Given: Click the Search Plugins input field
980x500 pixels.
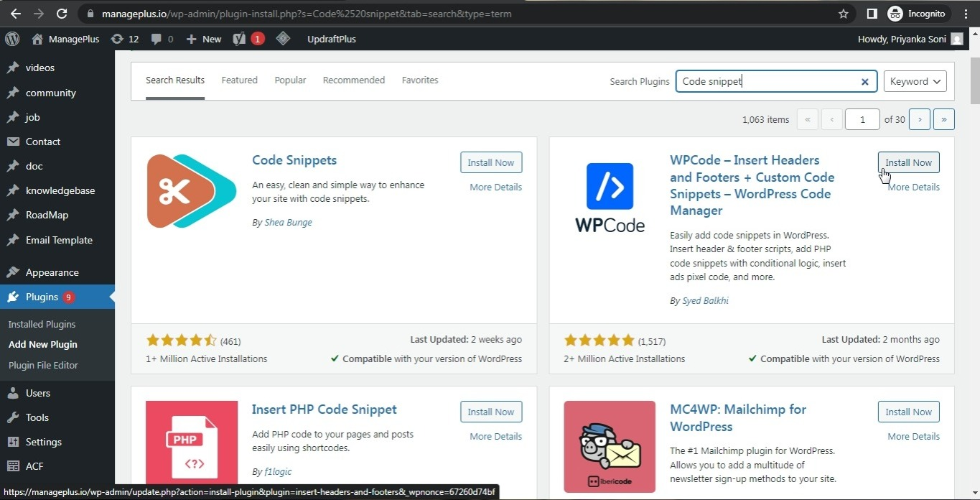Looking at the screenshot, I should (x=776, y=81).
